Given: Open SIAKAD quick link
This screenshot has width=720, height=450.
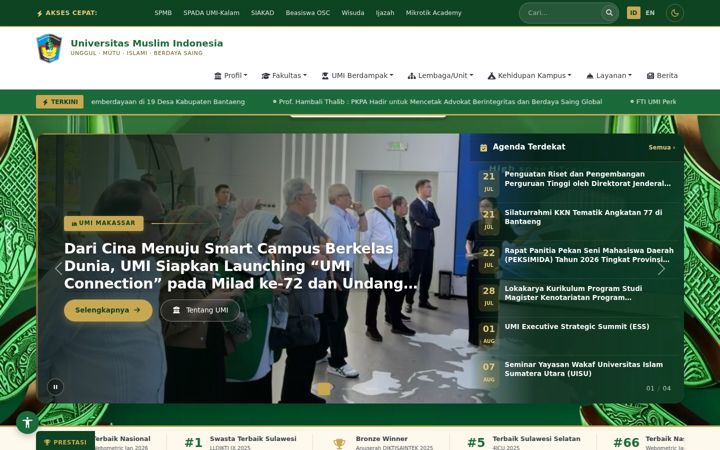Looking at the screenshot, I should tap(262, 13).
